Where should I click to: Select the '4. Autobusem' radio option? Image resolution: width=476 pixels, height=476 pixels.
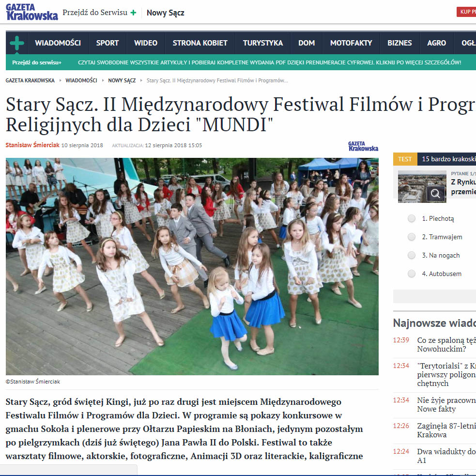411,274
